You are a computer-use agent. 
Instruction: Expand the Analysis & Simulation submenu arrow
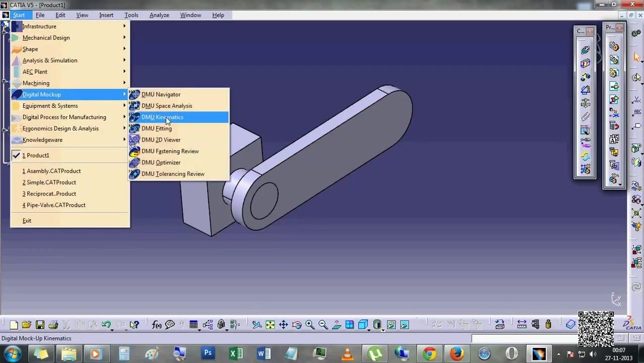[x=124, y=60]
